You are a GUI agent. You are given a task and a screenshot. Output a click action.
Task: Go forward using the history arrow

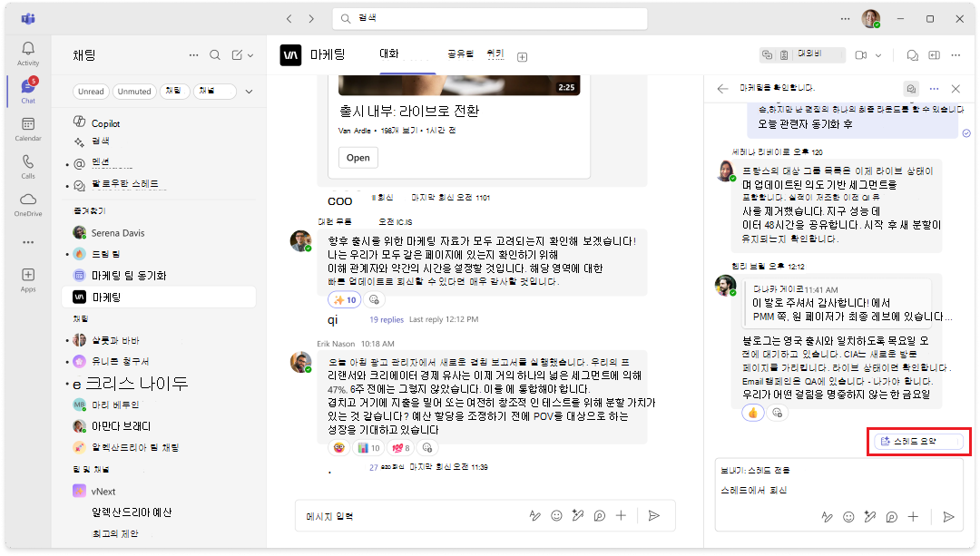(x=311, y=19)
